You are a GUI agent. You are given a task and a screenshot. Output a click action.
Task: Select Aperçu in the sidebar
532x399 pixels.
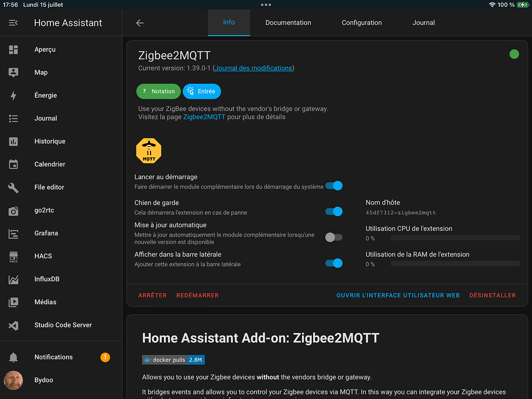tap(61, 49)
